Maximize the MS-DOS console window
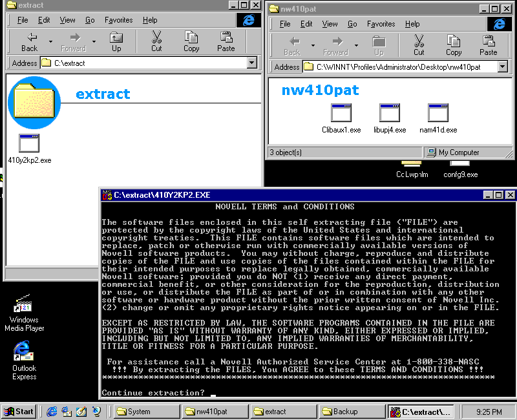Image resolution: width=517 pixels, height=420 pixels. [x=499, y=195]
